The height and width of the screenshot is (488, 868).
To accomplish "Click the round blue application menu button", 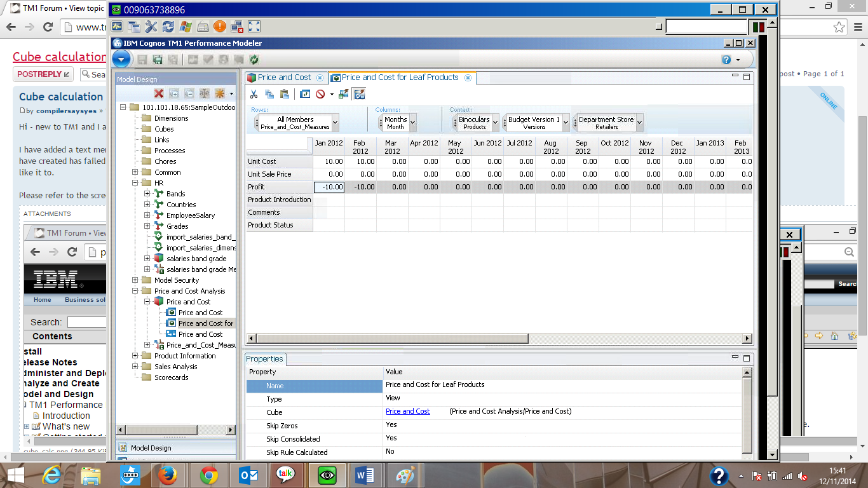I will (121, 60).
